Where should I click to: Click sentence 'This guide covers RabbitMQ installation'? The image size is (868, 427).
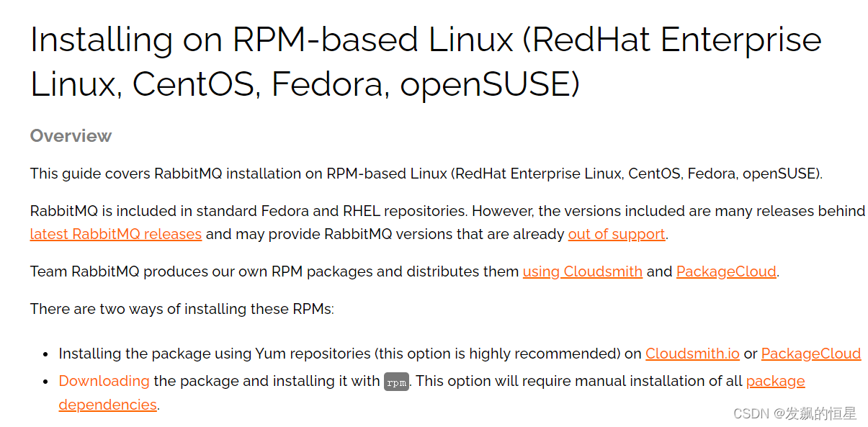pos(426,174)
